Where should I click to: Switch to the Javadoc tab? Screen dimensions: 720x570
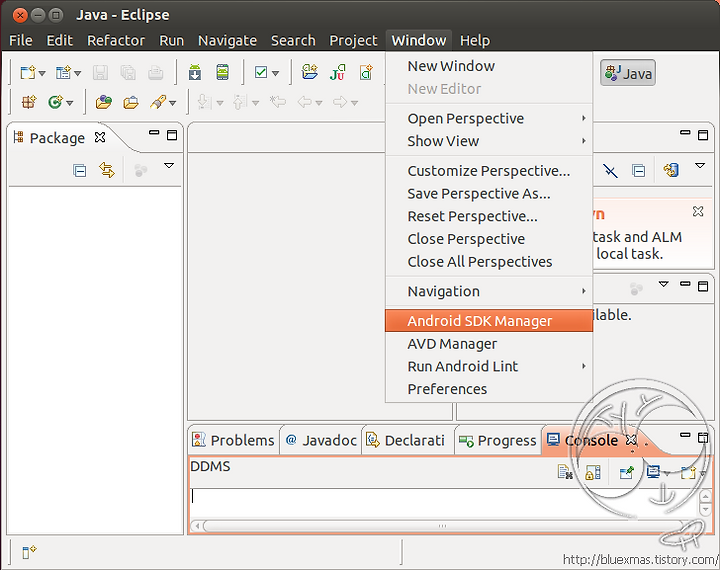click(x=321, y=440)
